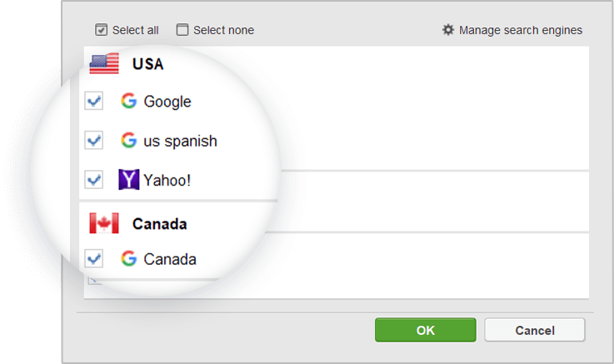The width and height of the screenshot is (614, 364).
Task: Uncheck the Yahoo! checkbox
Action: (94, 180)
